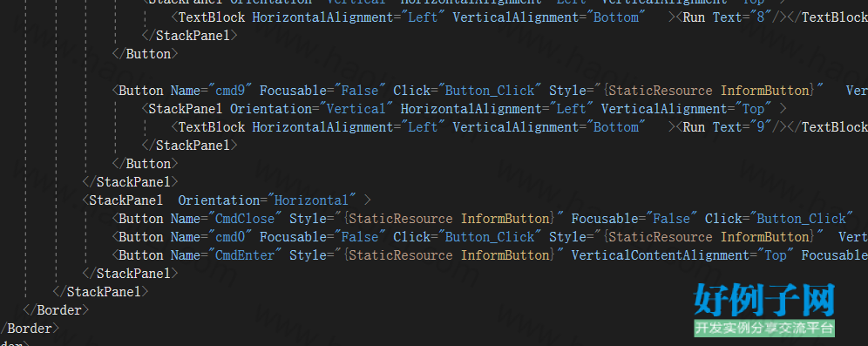Click "HorizontalAlignment" on the Text="8" line

(x=322, y=17)
